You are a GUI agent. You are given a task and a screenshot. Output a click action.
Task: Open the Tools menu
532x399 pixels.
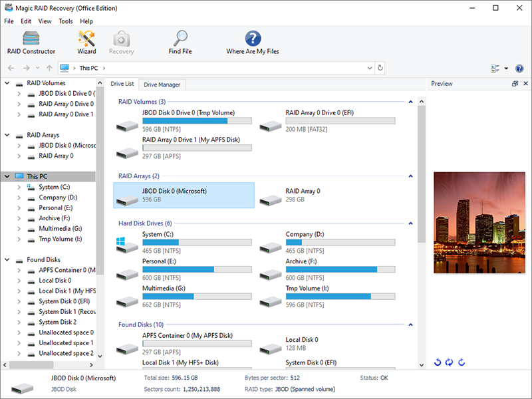click(65, 21)
